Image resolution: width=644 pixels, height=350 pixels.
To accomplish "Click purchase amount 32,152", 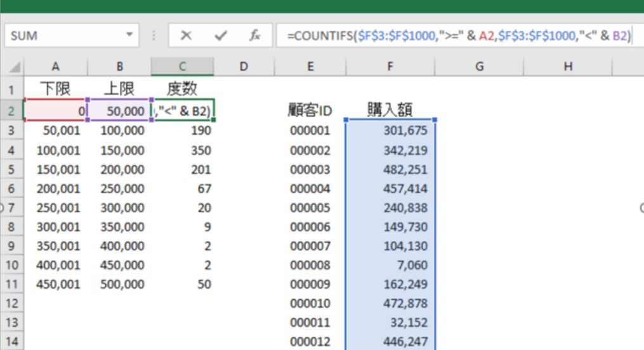I will click(390, 323).
